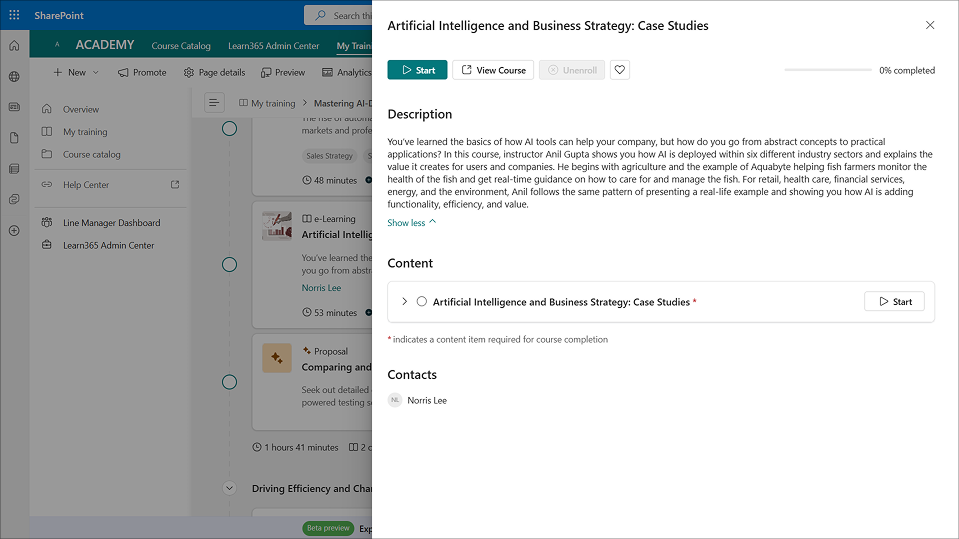Open the Help Center external link icon
959x539 pixels.
coord(175,185)
